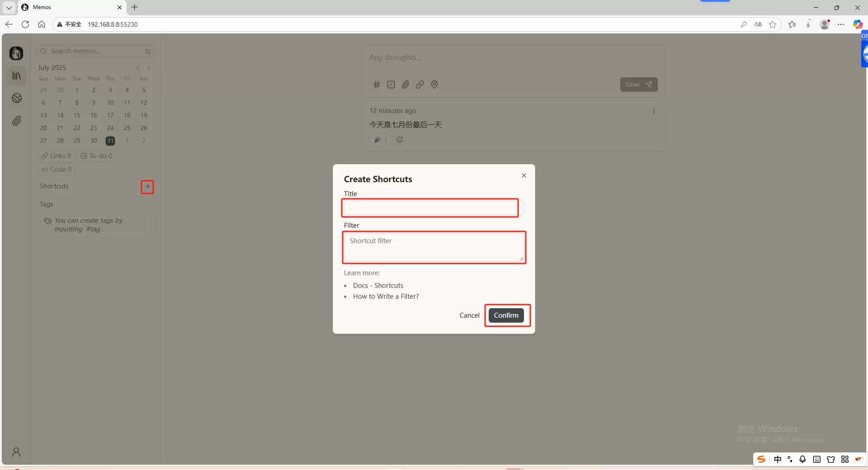Open the Attachments page in sidebar

tap(17, 121)
